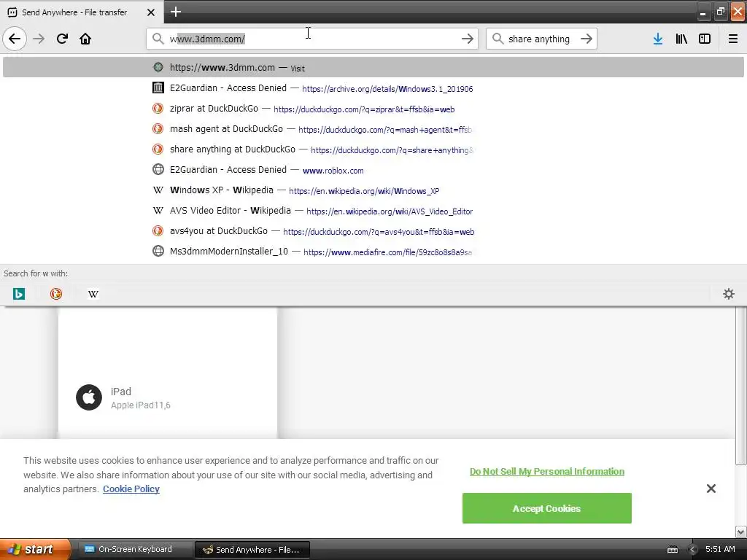747x560 pixels.
Task: Open the Windows XP - Wikipedia suggestion
Action: click(x=373, y=190)
